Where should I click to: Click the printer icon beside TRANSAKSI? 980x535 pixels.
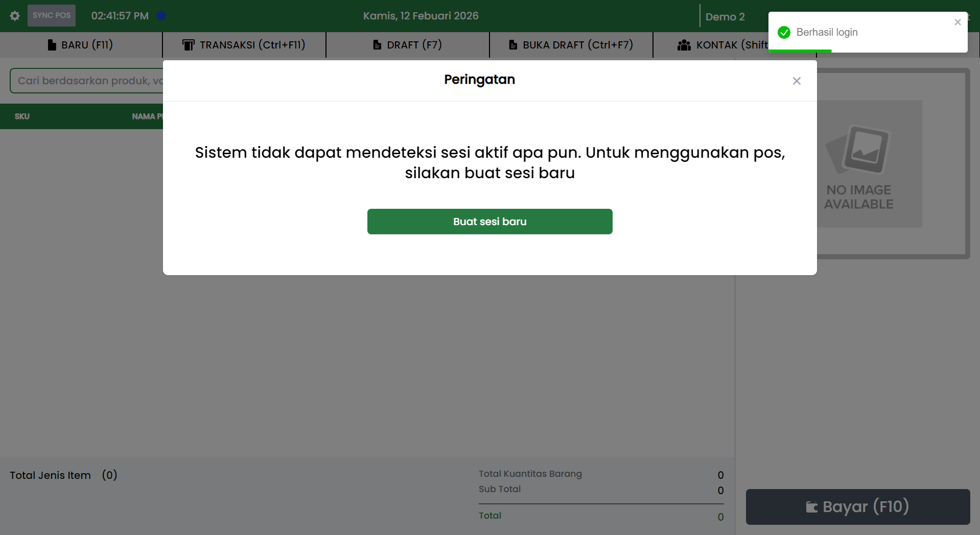tap(189, 45)
